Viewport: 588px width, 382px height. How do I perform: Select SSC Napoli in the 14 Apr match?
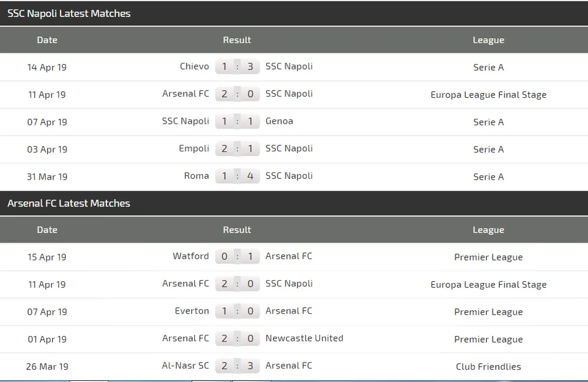289,67
